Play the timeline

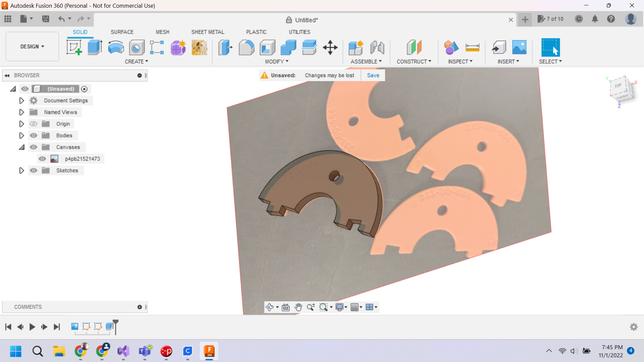[x=32, y=327]
